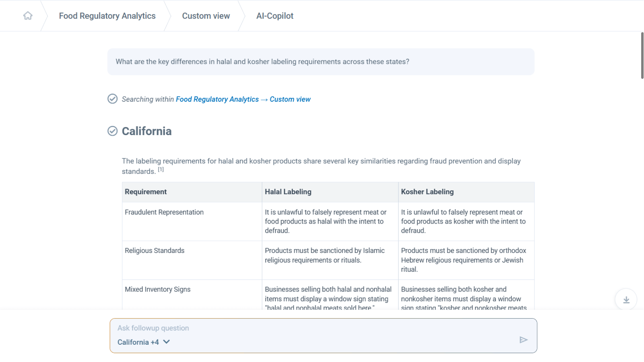Go to Custom view breadcrumb
The height and width of the screenshot is (362, 644).
(x=206, y=16)
